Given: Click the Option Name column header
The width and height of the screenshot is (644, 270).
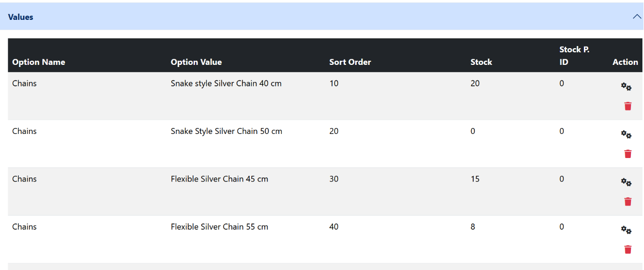Looking at the screenshot, I should [x=39, y=62].
